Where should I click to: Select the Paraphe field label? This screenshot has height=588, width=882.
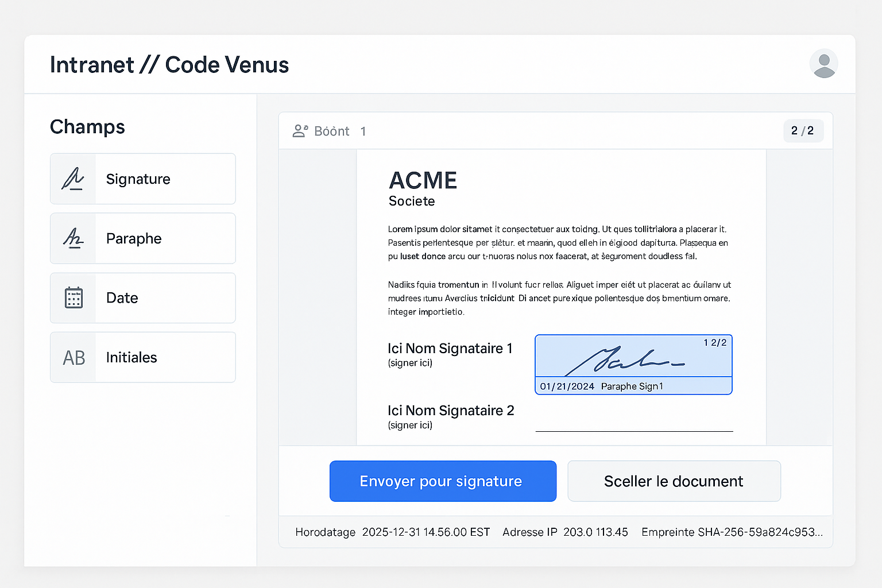[134, 238]
